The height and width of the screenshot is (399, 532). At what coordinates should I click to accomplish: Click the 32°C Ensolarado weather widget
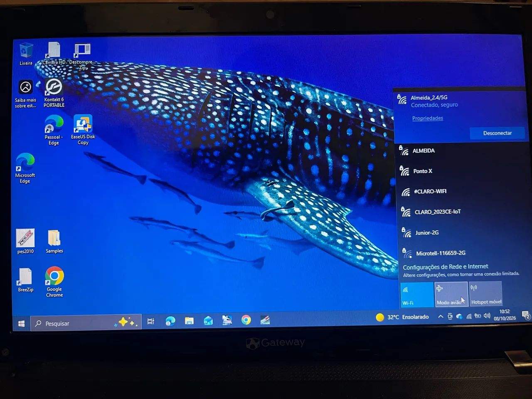click(402, 317)
